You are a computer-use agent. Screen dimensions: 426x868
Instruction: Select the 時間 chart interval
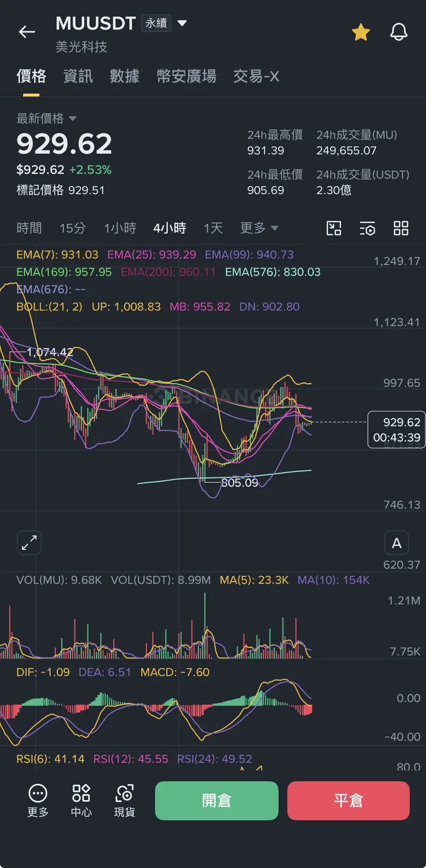click(29, 228)
